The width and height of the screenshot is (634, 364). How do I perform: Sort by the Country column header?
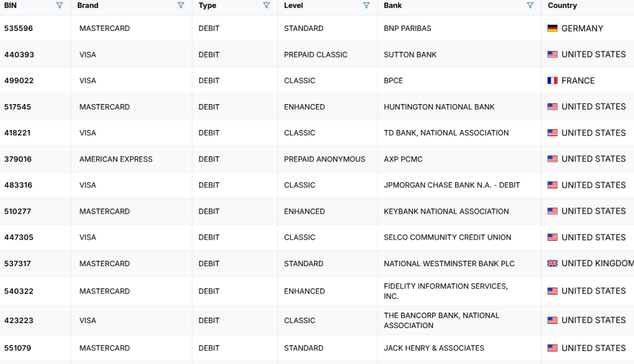[562, 6]
